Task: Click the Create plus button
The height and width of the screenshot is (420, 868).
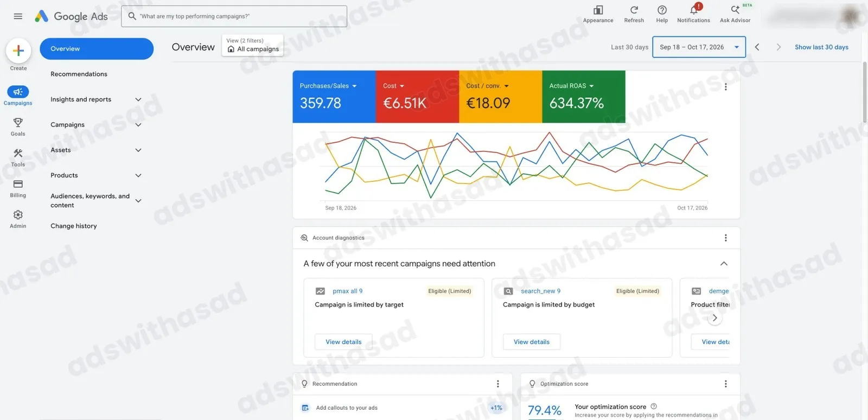Action: (x=18, y=51)
